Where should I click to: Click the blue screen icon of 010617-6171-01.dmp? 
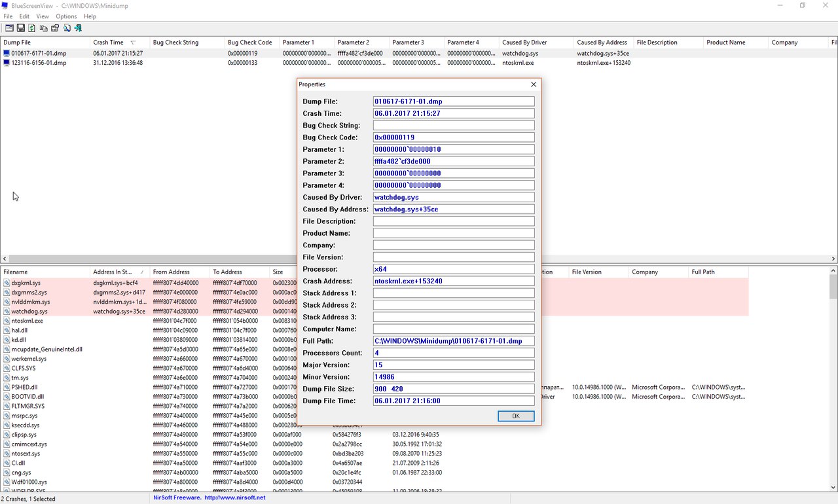tap(7, 54)
